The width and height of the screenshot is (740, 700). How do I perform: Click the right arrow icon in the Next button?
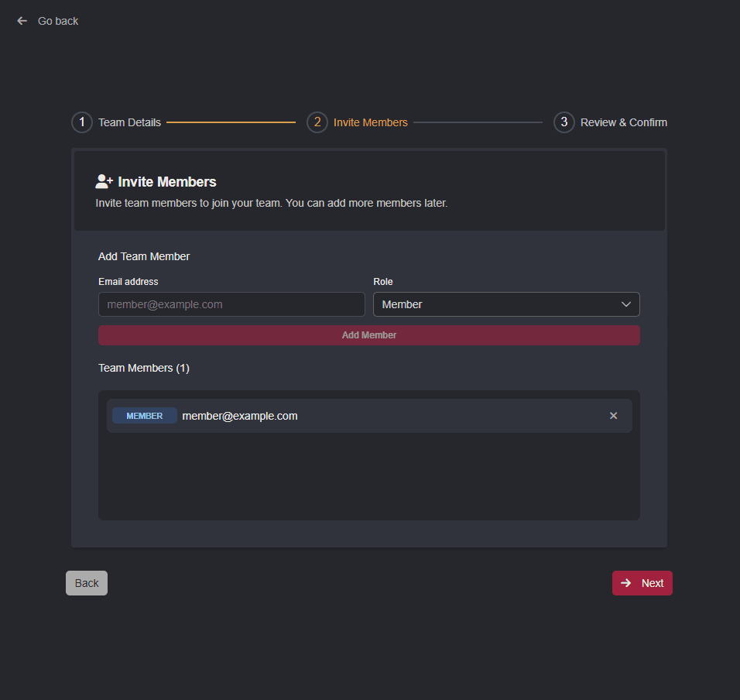tap(626, 583)
